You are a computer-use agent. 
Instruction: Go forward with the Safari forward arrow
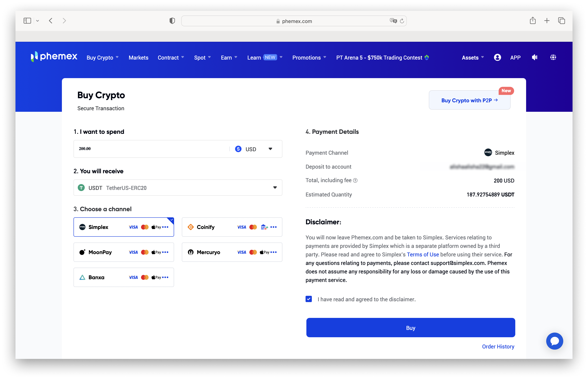pos(64,21)
